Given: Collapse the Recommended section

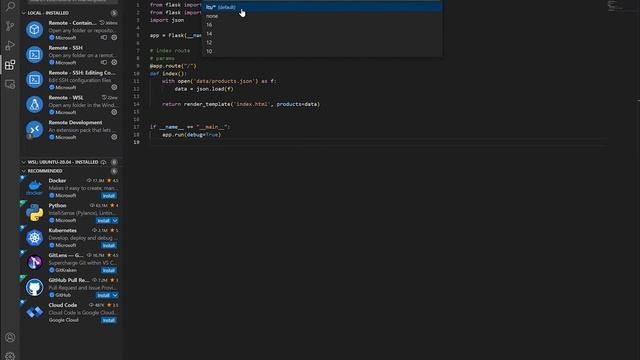Looking at the screenshot, I should tap(24, 171).
